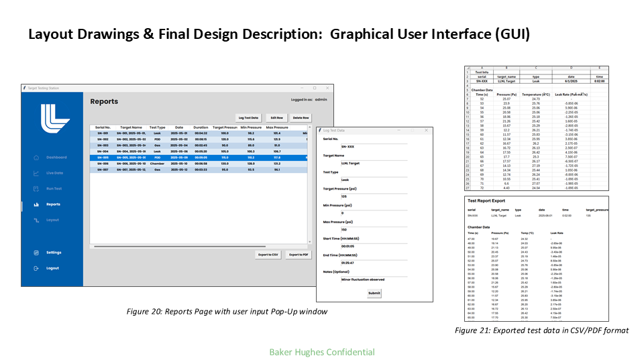Export the report with Export to CSV
The width and height of the screenshot is (644, 362).
click(x=268, y=255)
